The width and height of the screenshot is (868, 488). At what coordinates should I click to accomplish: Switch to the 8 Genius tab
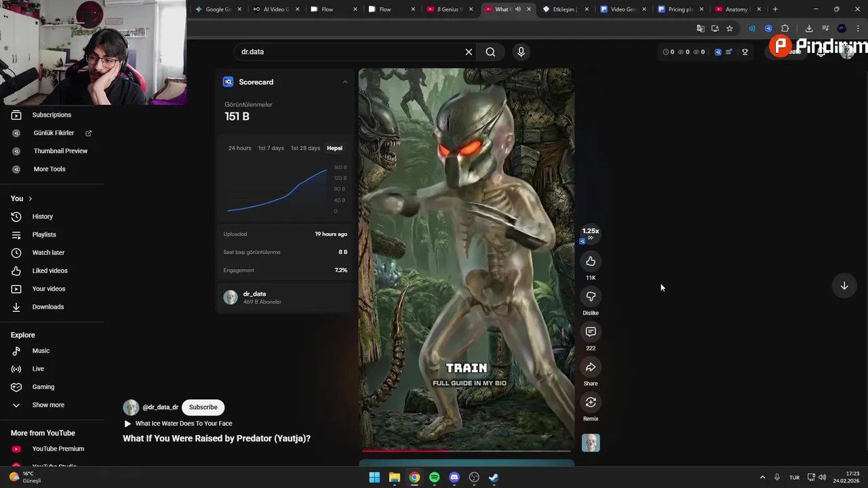450,9
